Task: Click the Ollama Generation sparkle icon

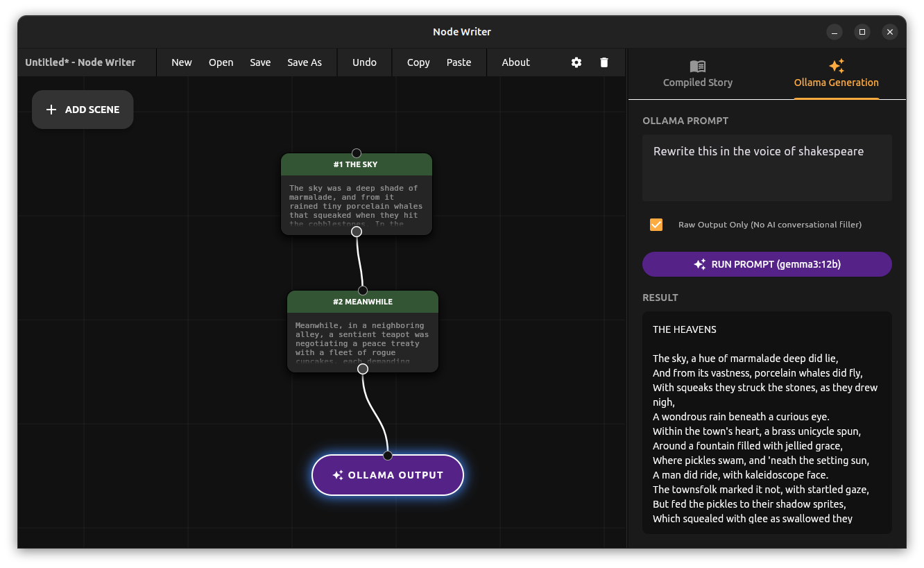Action: pyautogui.click(x=836, y=66)
